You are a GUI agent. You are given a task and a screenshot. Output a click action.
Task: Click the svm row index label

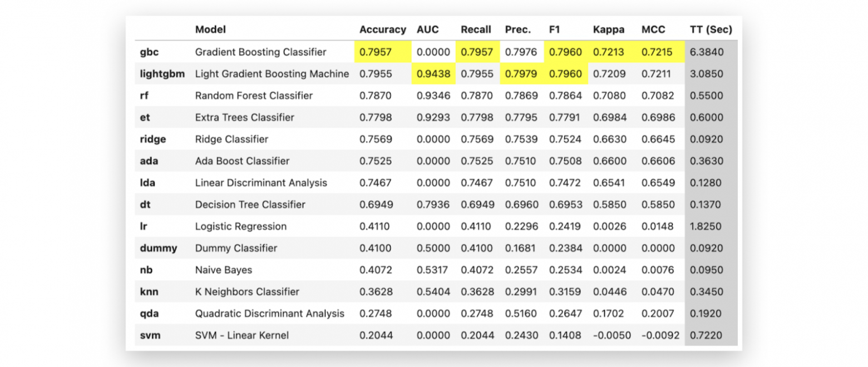[150, 335]
